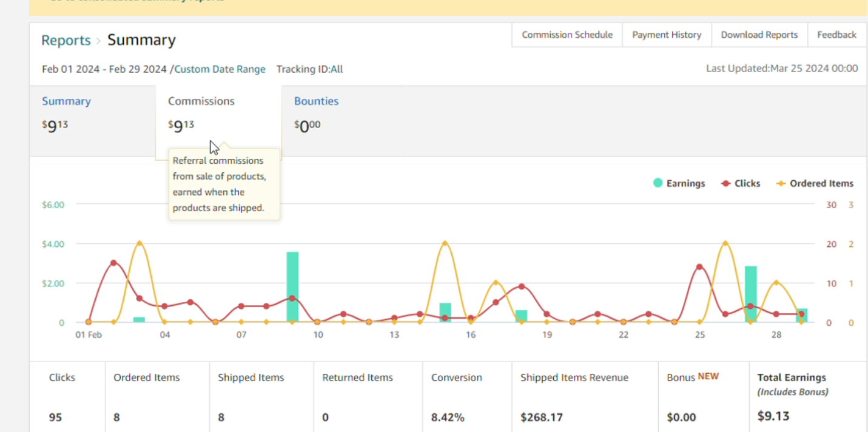This screenshot has height=432, width=868.
Task: Click the $6.00 left axis label
Action: click(53, 204)
